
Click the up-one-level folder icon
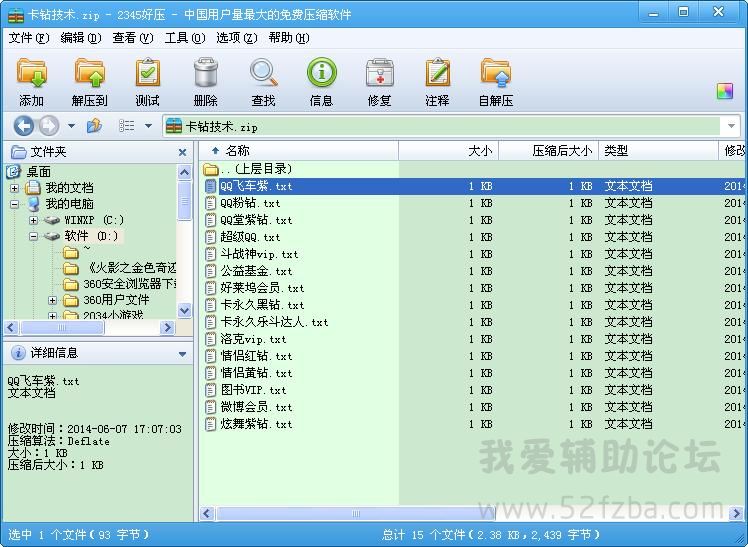[x=94, y=126]
